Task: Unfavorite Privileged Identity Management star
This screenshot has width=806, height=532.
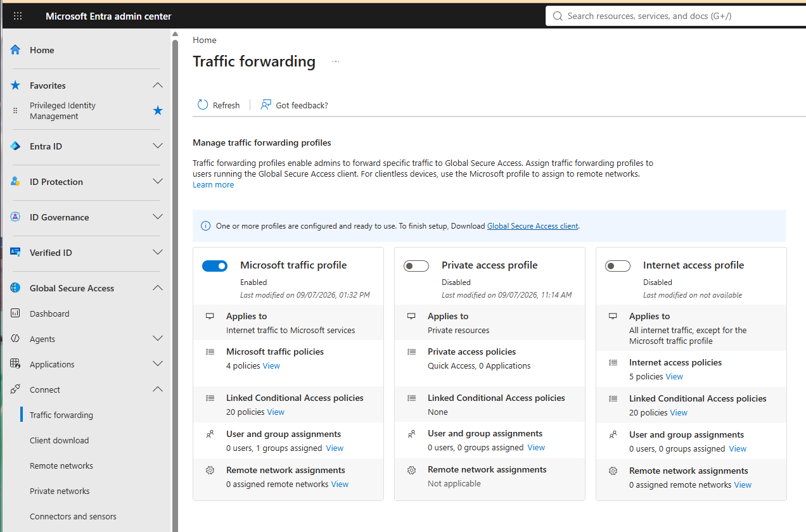Action: pyautogui.click(x=158, y=111)
